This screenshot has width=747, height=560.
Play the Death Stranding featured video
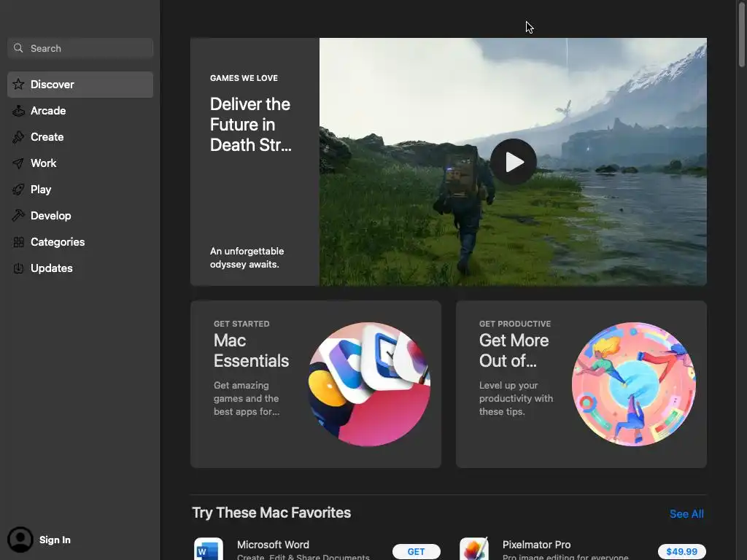(513, 162)
